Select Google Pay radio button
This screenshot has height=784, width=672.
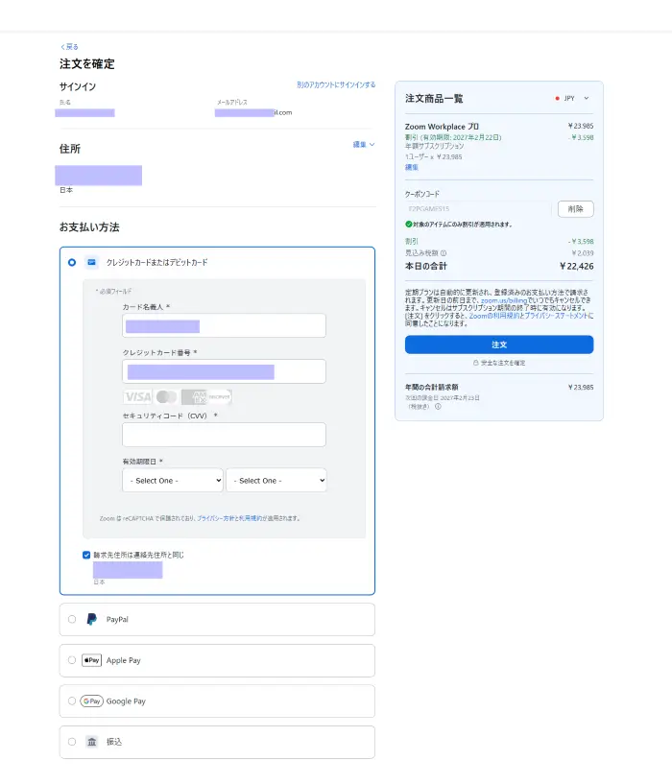[x=72, y=701]
